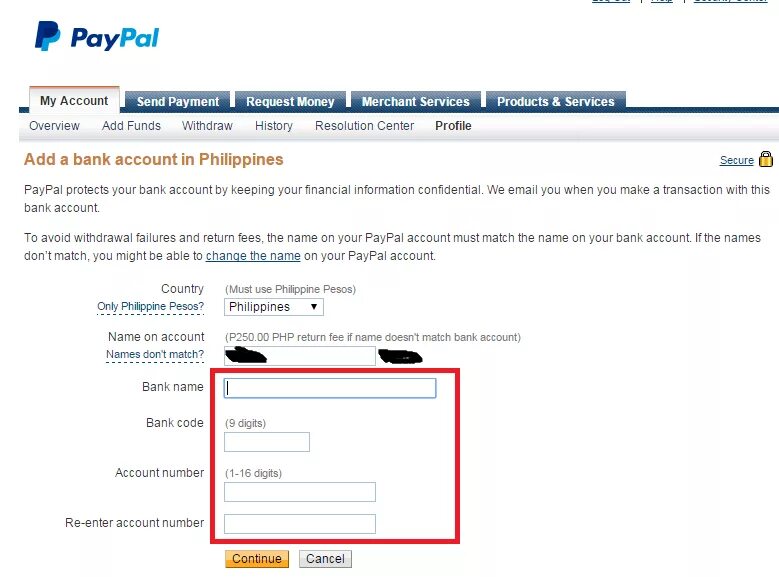
Task: Follow the 'change the name' link
Action: (253, 256)
